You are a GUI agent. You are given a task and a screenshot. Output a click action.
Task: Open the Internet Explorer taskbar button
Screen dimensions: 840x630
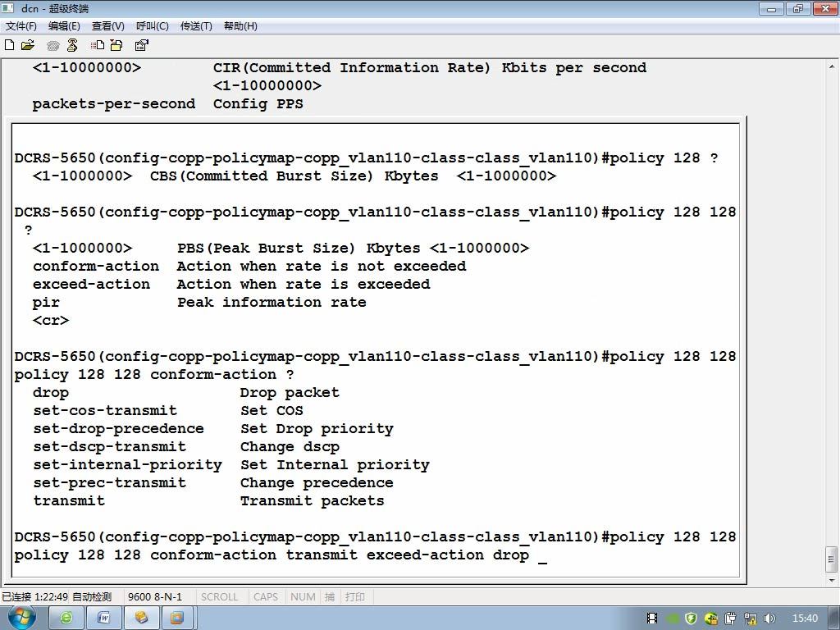pos(66,619)
